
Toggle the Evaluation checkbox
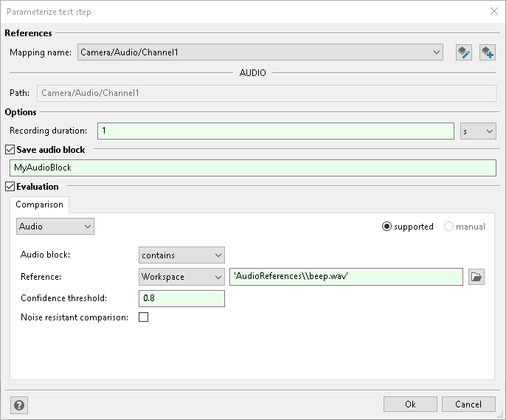pos(10,186)
